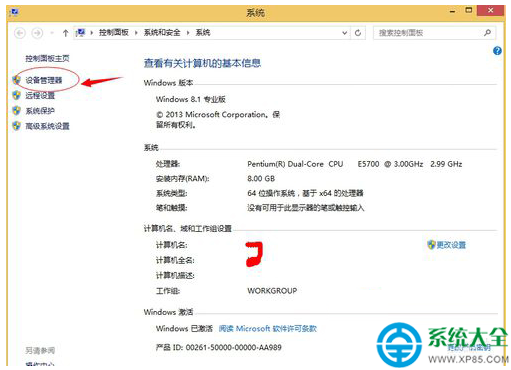Click shield icon next to 系统保护
This screenshot has width=511, height=370.
click(16, 110)
